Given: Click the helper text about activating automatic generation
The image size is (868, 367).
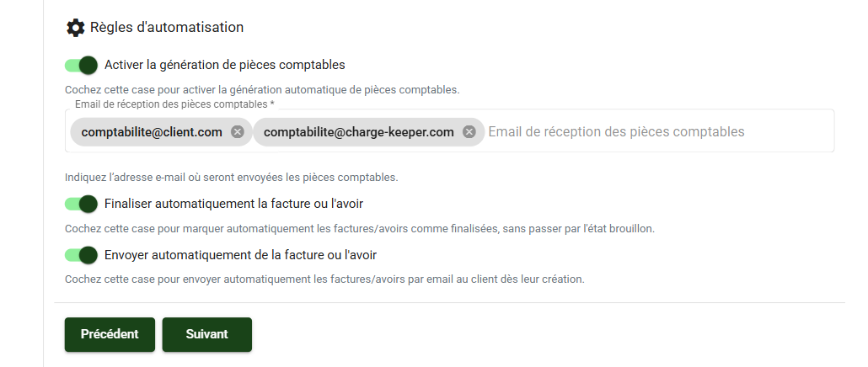Looking at the screenshot, I should [x=262, y=89].
